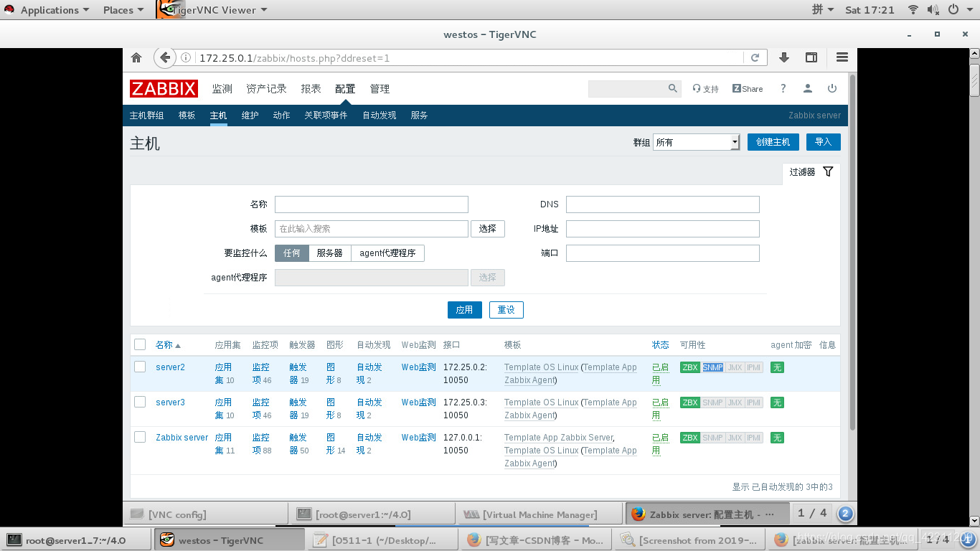Click the 导入 button

[x=823, y=142]
